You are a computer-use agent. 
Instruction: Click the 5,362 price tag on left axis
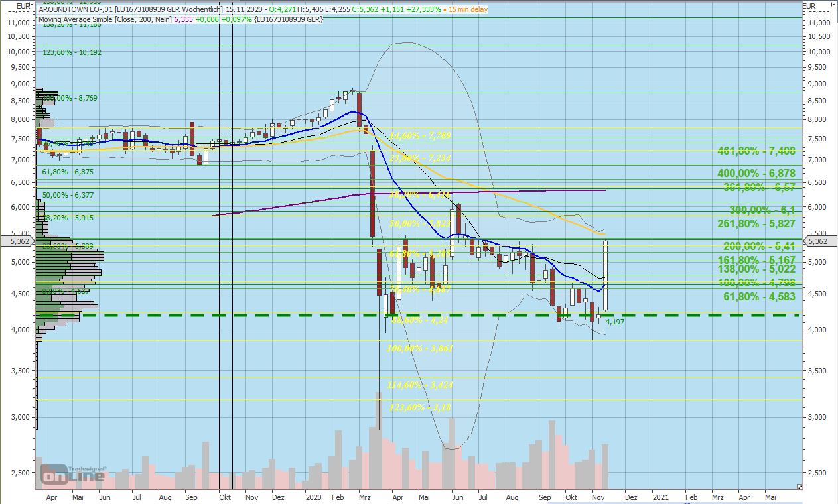point(17,241)
